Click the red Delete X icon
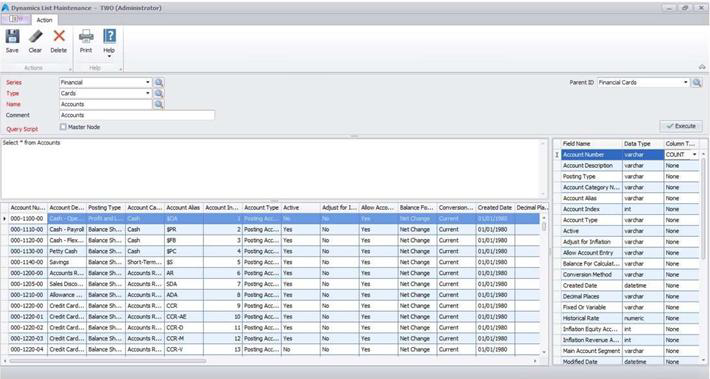 (59, 36)
